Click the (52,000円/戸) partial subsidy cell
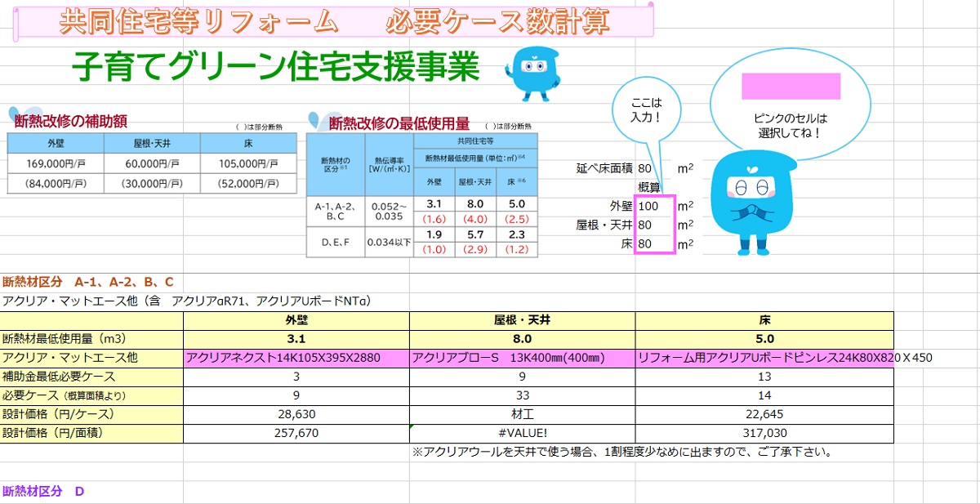 pyautogui.click(x=247, y=184)
